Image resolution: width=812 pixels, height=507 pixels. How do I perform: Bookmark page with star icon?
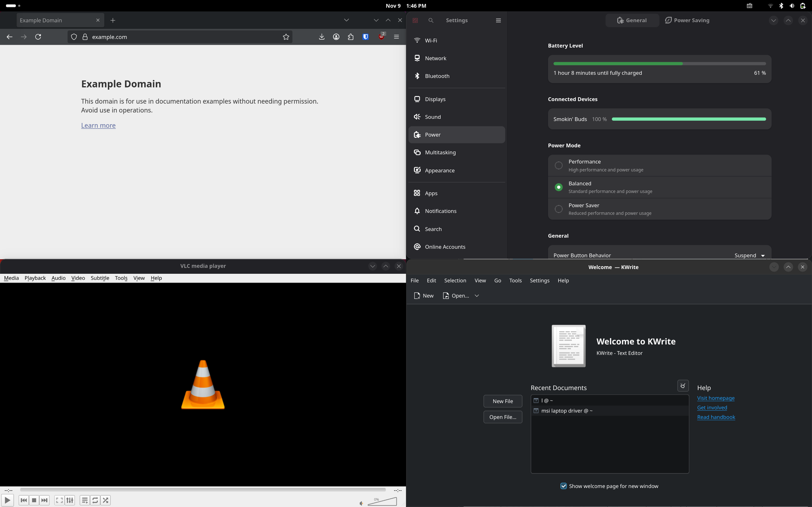286,37
